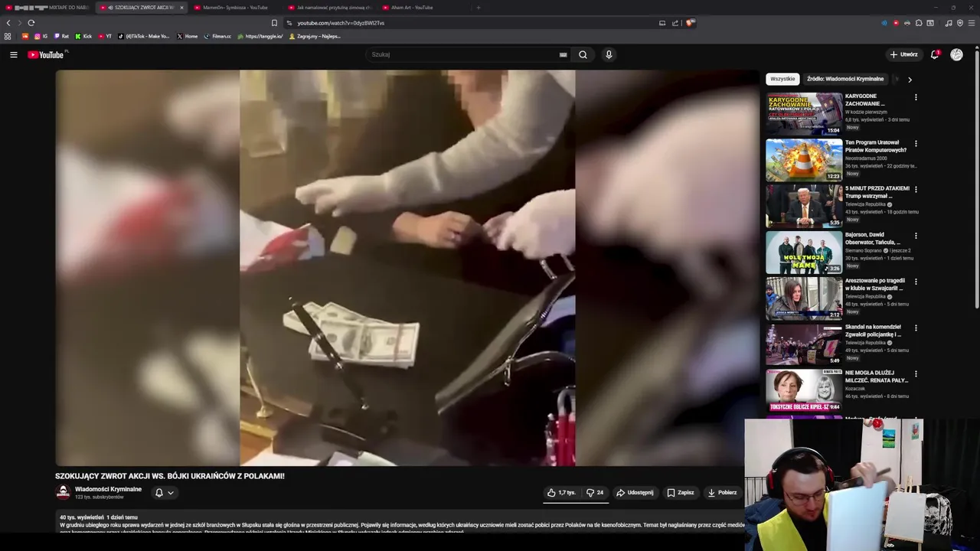Go back with browser back arrow
This screenshot has width=980, height=551.
(8, 23)
